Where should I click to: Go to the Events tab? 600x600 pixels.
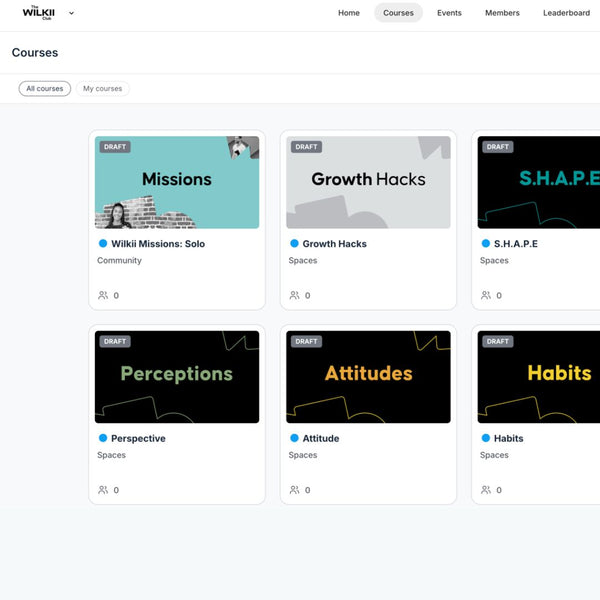pos(449,13)
